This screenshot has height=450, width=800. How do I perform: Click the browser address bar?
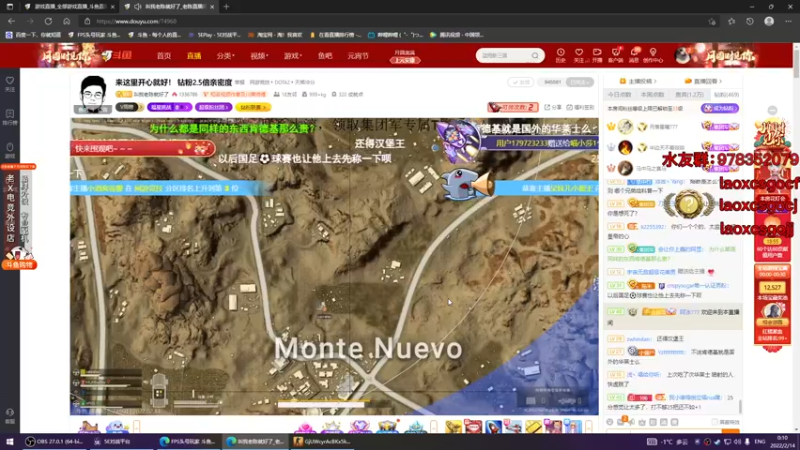tap(398, 21)
